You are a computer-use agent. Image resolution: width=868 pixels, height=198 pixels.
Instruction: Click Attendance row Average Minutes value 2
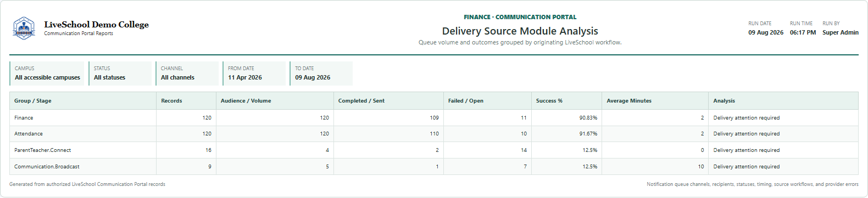point(702,134)
